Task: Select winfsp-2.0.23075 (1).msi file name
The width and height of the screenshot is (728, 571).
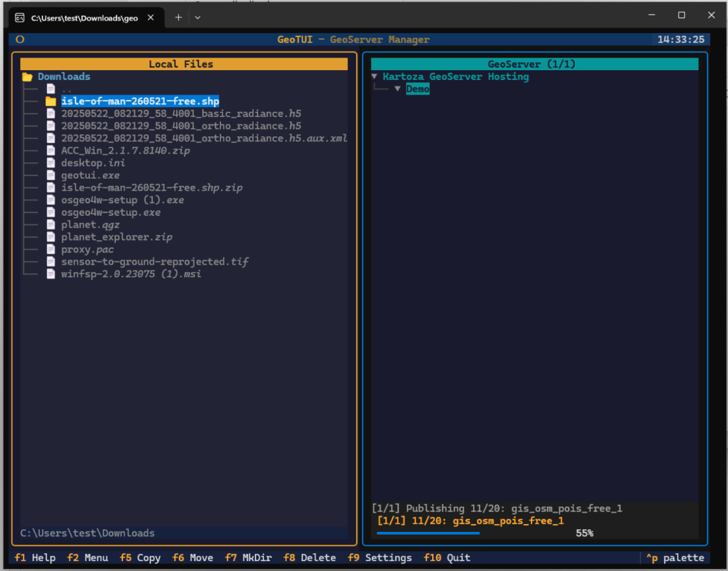Action: pyautogui.click(x=132, y=274)
